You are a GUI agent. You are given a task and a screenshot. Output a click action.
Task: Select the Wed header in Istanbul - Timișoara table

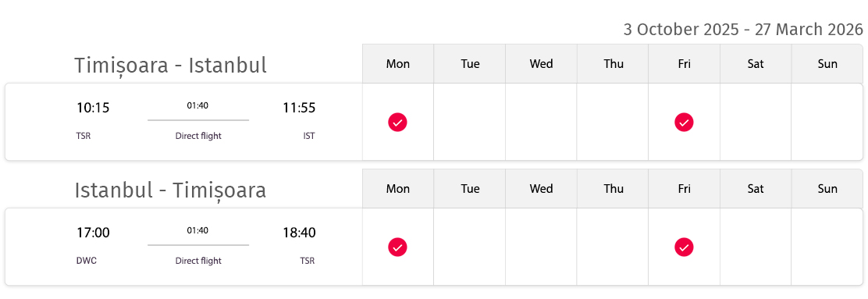click(x=542, y=189)
